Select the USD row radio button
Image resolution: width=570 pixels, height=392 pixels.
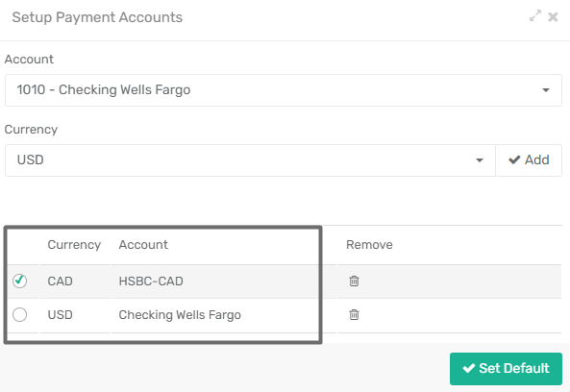(19, 314)
